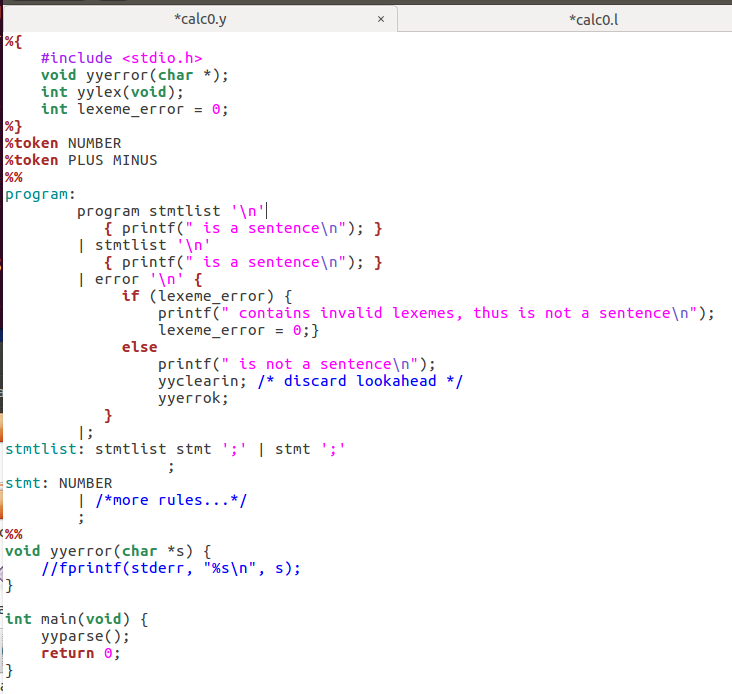The width and height of the screenshot is (732, 694).
Task: Click the 'yyerrok;' statement
Action: coord(193,398)
